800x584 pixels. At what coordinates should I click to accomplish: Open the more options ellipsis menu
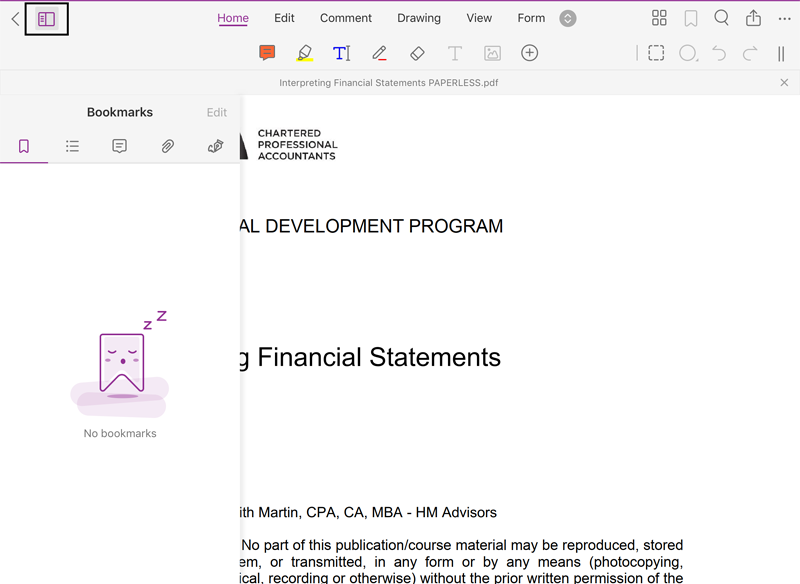(783, 18)
